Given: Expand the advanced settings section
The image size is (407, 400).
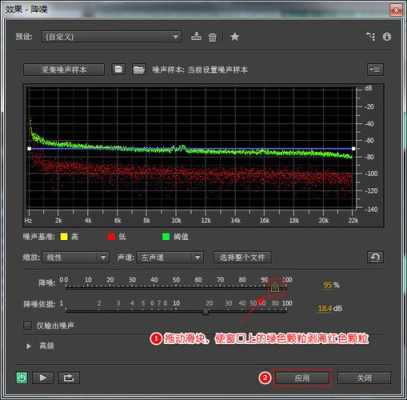Looking at the screenshot, I should click(x=28, y=346).
